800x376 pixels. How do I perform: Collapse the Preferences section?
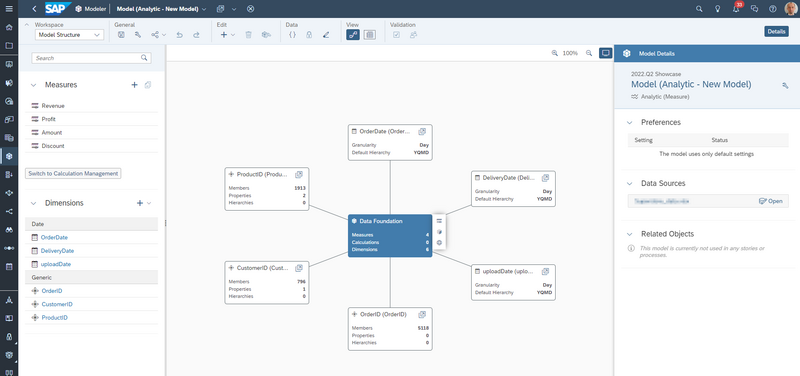630,122
